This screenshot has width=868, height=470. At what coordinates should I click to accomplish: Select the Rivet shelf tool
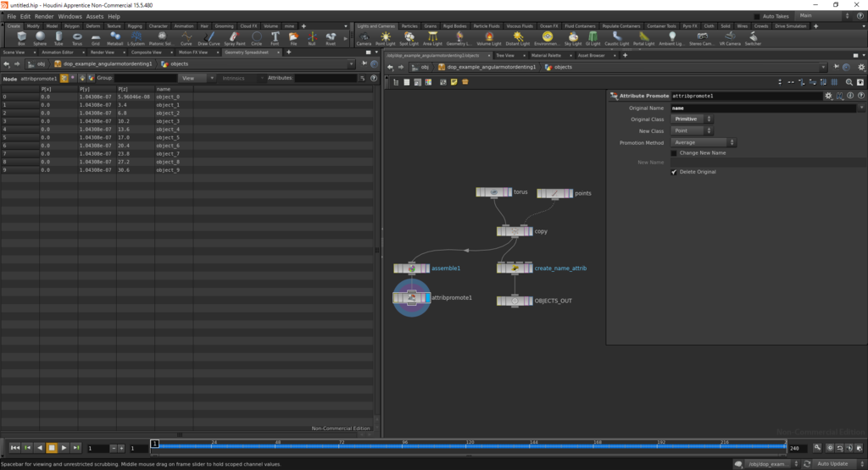(331, 38)
